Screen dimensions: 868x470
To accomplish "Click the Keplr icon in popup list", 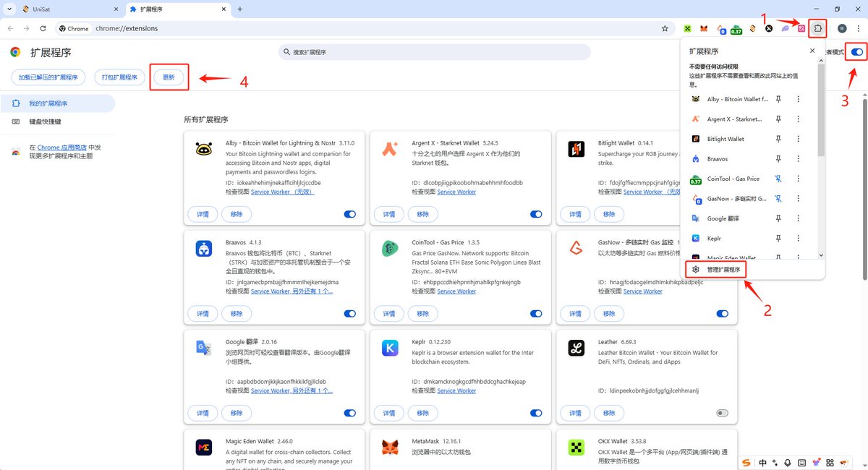I will click(x=695, y=238).
